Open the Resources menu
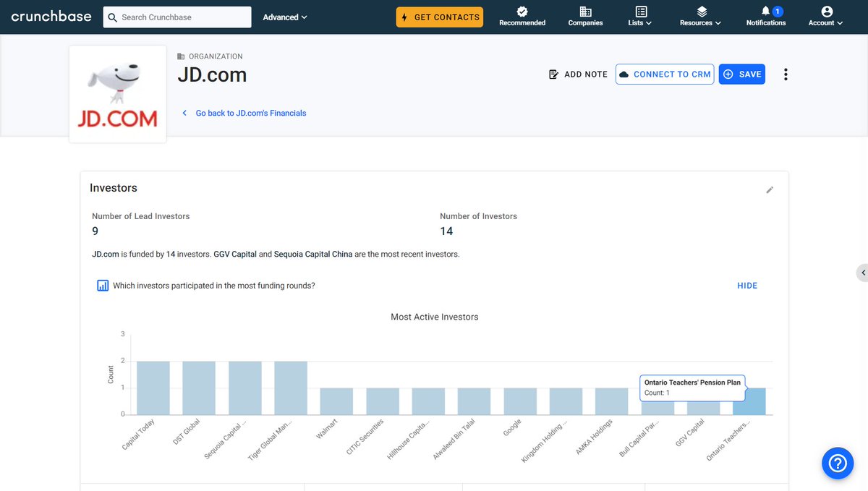Image resolution: width=868 pixels, height=491 pixels. [700, 16]
